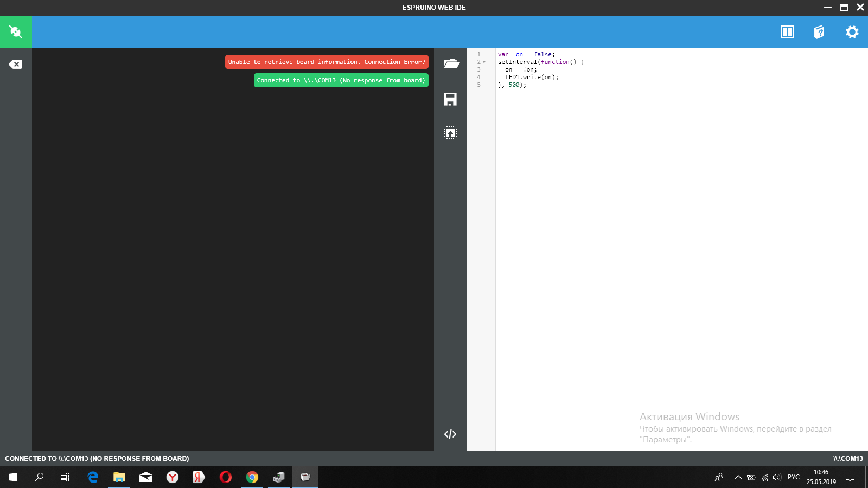Click code line 'var on = false;'

pos(526,54)
